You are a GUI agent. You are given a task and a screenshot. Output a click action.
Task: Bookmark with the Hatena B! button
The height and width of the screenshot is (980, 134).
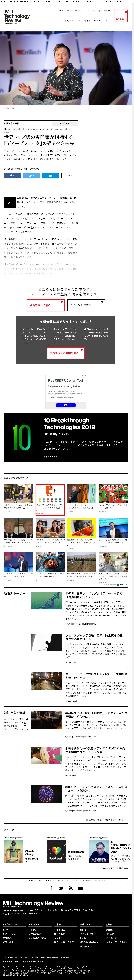[x=51, y=176]
